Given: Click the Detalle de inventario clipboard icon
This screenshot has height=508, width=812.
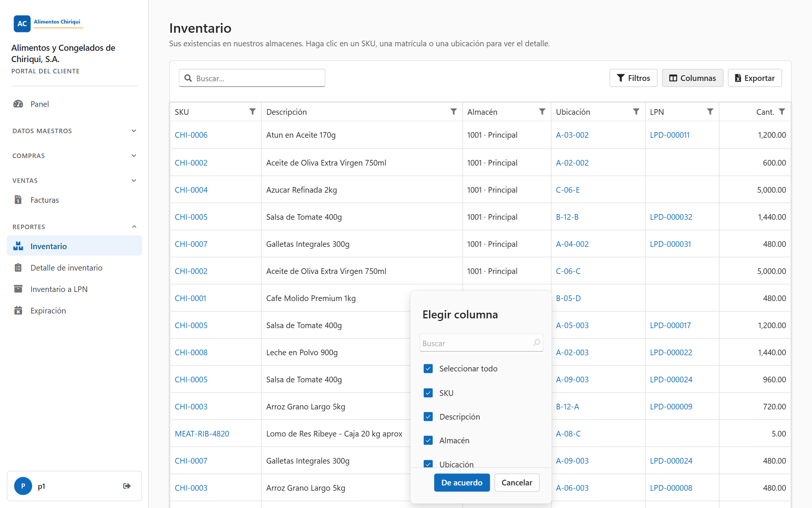Looking at the screenshot, I should [x=18, y=268].
